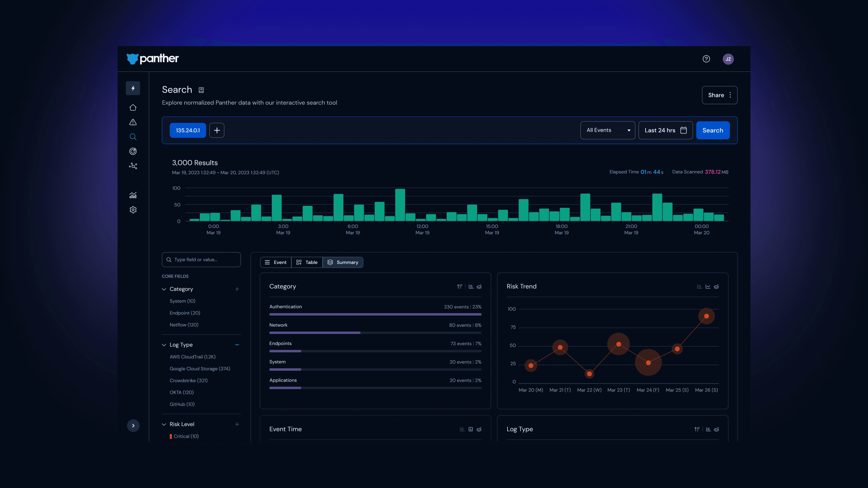Add Category field with plus toggle
The width and height of the screenshot is (868, 488).
coord(237,289)
